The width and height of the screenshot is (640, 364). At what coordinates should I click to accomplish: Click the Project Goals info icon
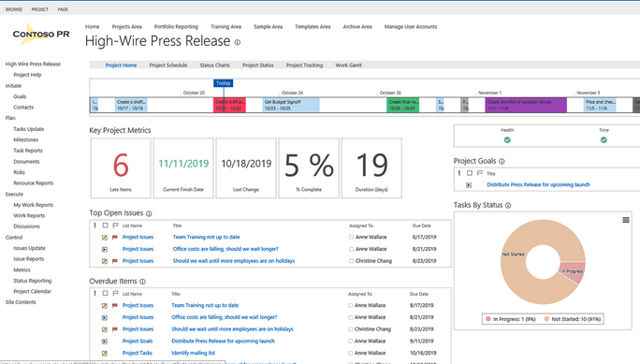[x=502, y=162]
